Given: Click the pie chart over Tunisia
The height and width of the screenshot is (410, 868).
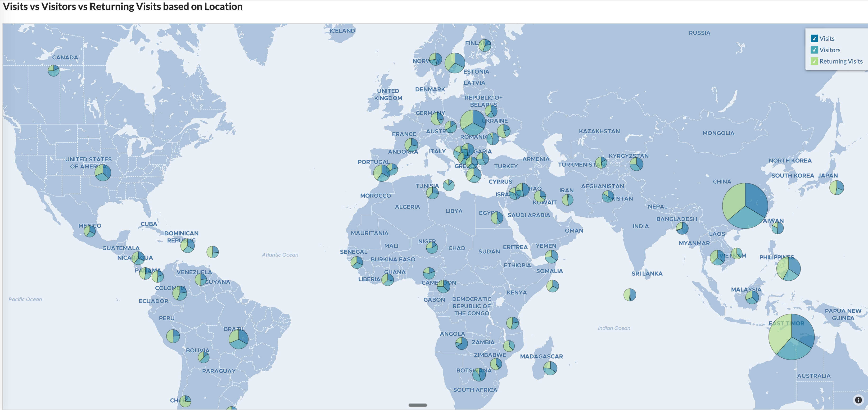Looking at the screenshot, I should tap(432, 193).
